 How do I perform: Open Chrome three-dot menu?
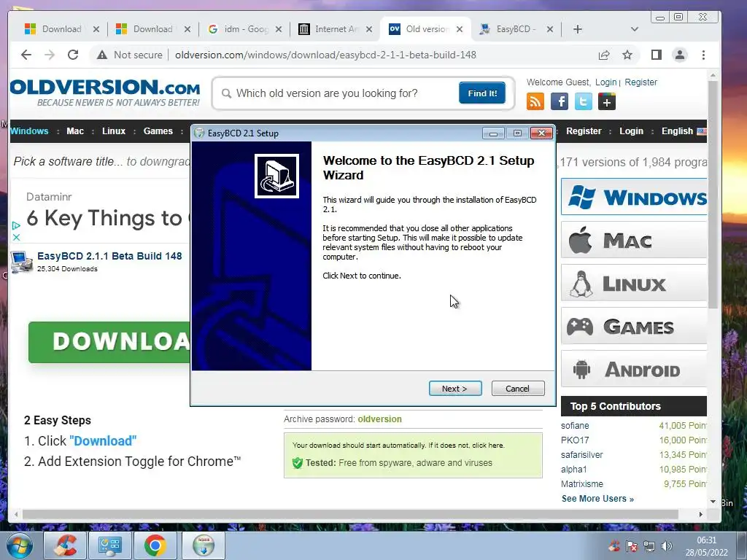(703, 55)
